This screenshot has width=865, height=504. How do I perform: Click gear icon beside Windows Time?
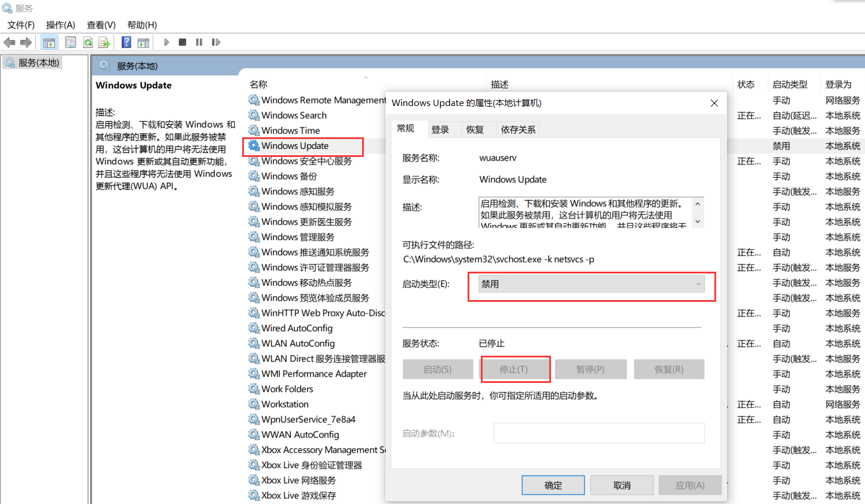coord(254,130)
